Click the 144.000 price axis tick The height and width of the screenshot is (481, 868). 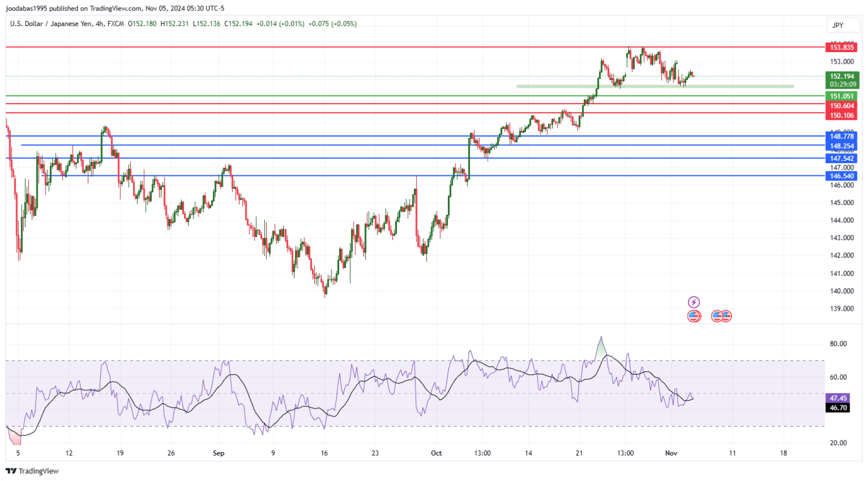pos(842,220)
